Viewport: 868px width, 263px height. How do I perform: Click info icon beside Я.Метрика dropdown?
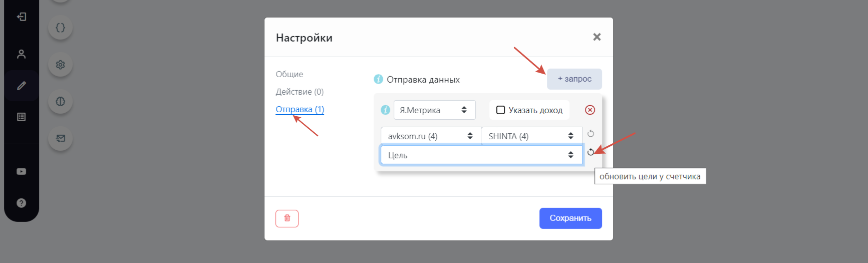385,110
